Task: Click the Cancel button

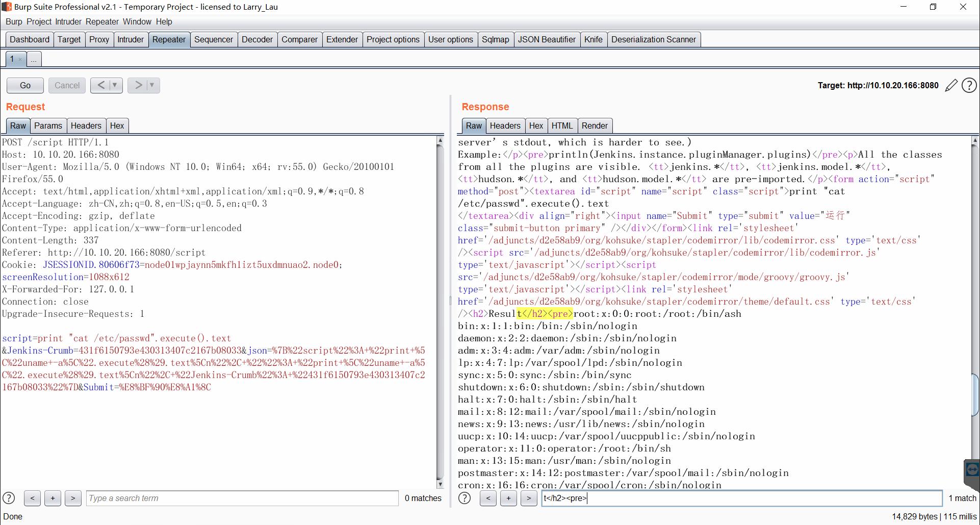Action: click(67, 85)
